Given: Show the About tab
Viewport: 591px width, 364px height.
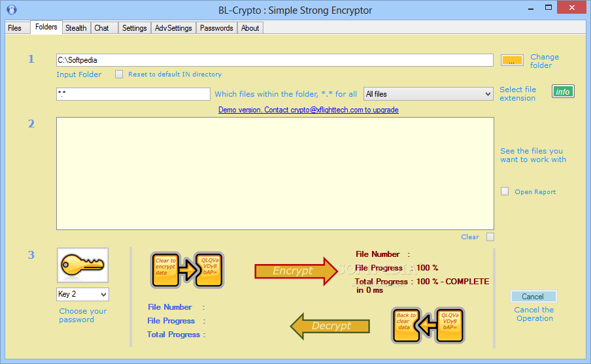Looking at the screenshot, I should (250, 28).
